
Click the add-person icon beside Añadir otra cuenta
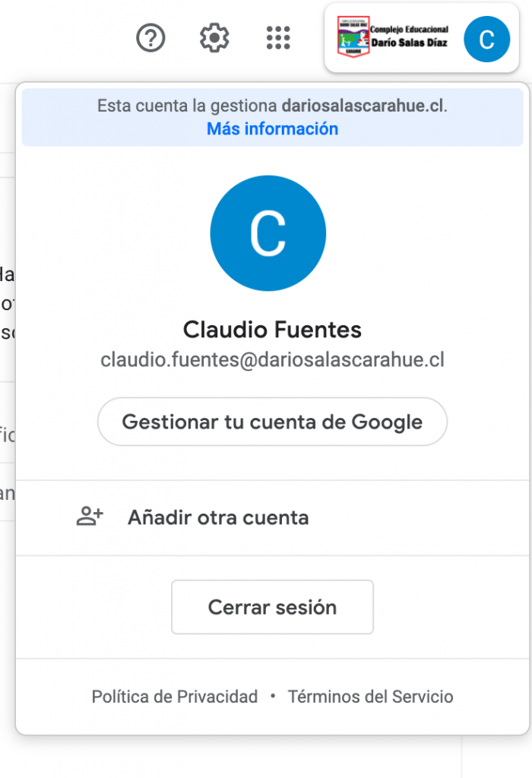(90, 517)
